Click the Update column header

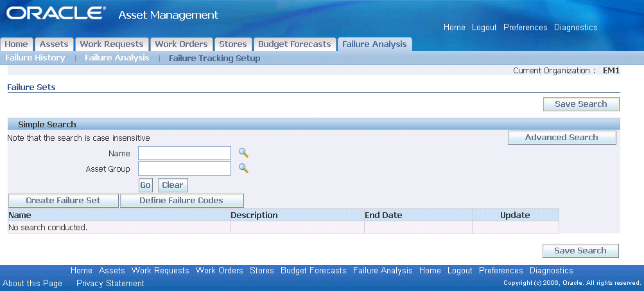click(x=515, y=215)
